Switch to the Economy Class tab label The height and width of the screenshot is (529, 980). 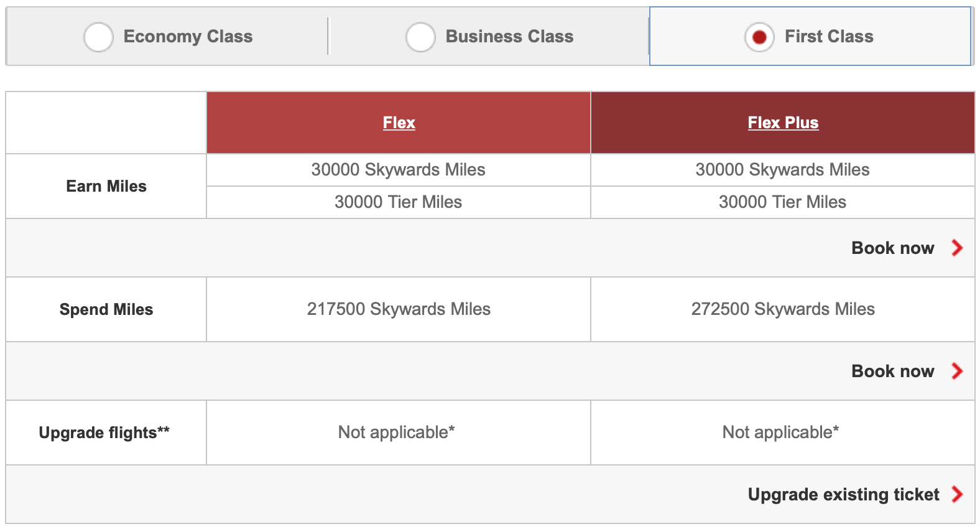(188, 37)
